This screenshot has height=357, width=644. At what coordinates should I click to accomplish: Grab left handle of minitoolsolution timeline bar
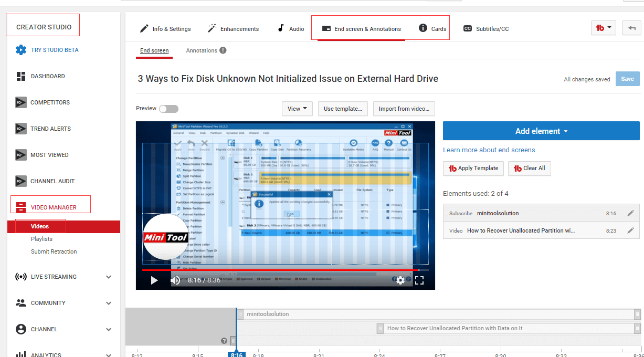(241, 314)
